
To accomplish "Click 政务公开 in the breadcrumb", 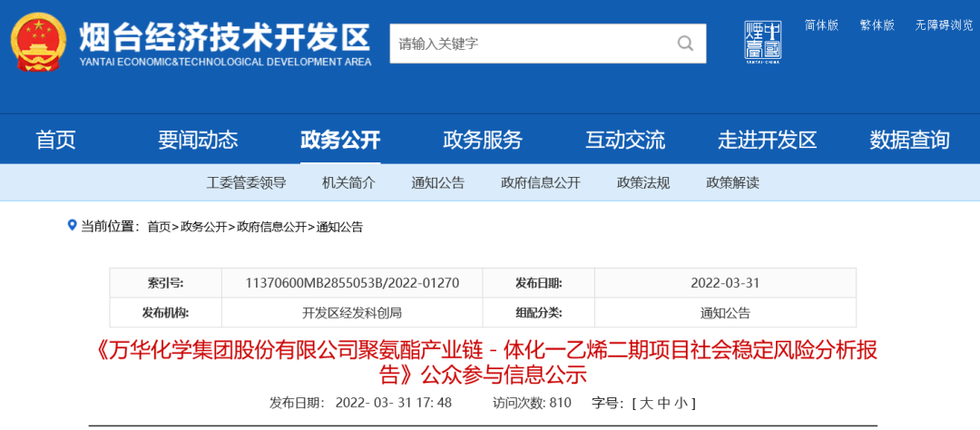I will click(203, 227).
